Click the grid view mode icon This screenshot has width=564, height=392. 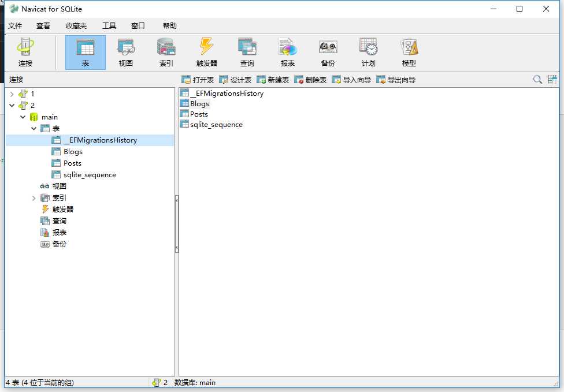point(552,80)
